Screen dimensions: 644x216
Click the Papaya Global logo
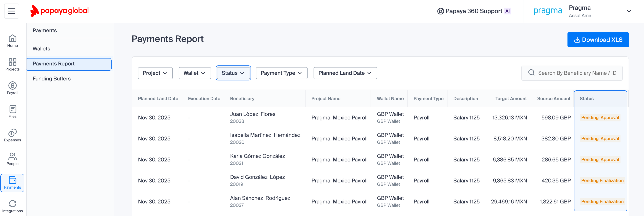pyautogui.click(x=59, y=11)
